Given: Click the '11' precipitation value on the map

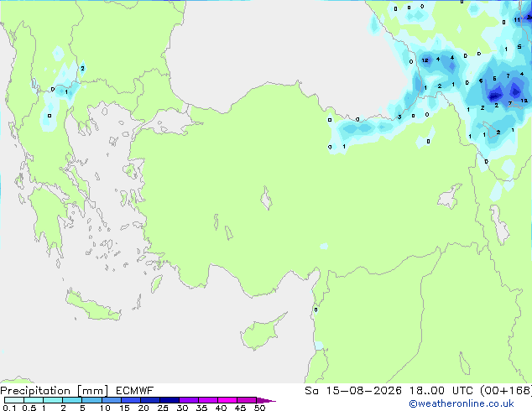Looking at the screenshot, I should click(517, 19).
